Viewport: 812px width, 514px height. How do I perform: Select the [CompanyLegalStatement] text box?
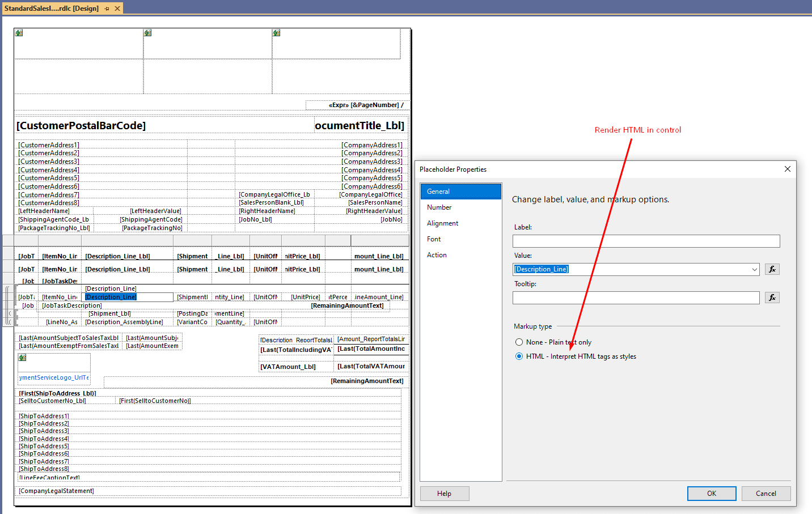tap(56, 491)
